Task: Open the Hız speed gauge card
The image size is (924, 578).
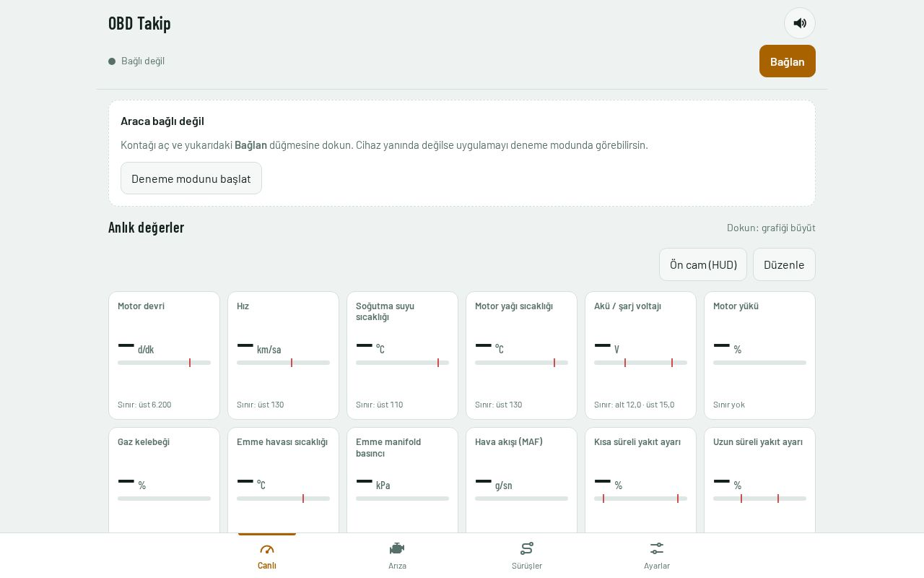Action: (283, 355)
